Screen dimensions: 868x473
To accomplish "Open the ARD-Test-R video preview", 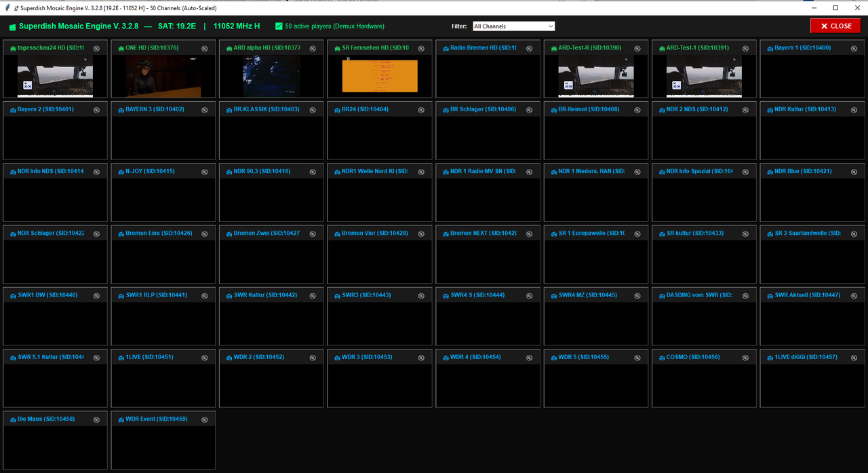I will coord(596,76).
